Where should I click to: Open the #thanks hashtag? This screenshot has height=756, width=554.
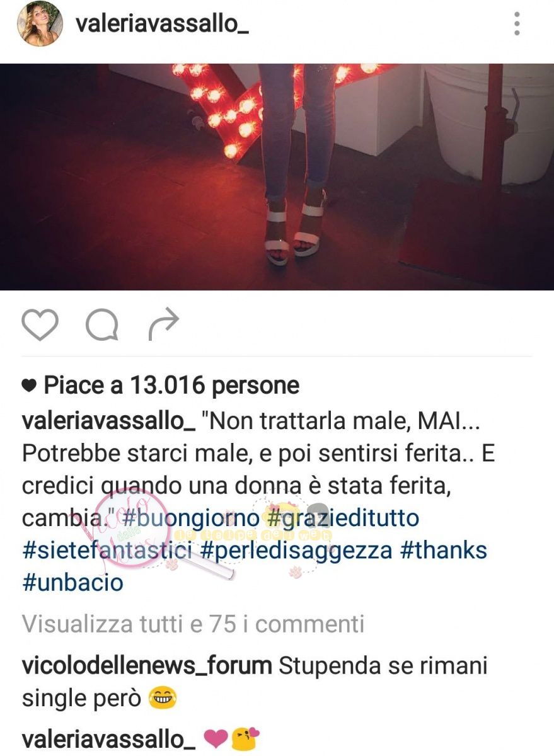pos(444,551)
